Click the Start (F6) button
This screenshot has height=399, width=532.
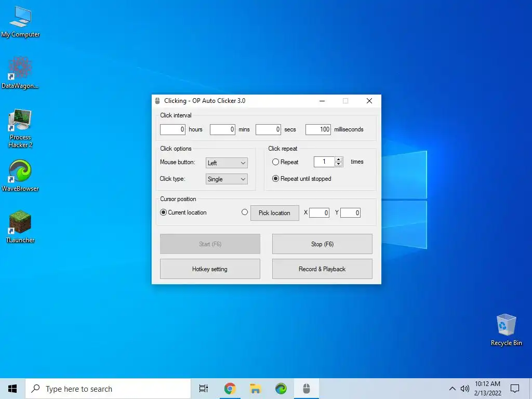pos(210,244)
